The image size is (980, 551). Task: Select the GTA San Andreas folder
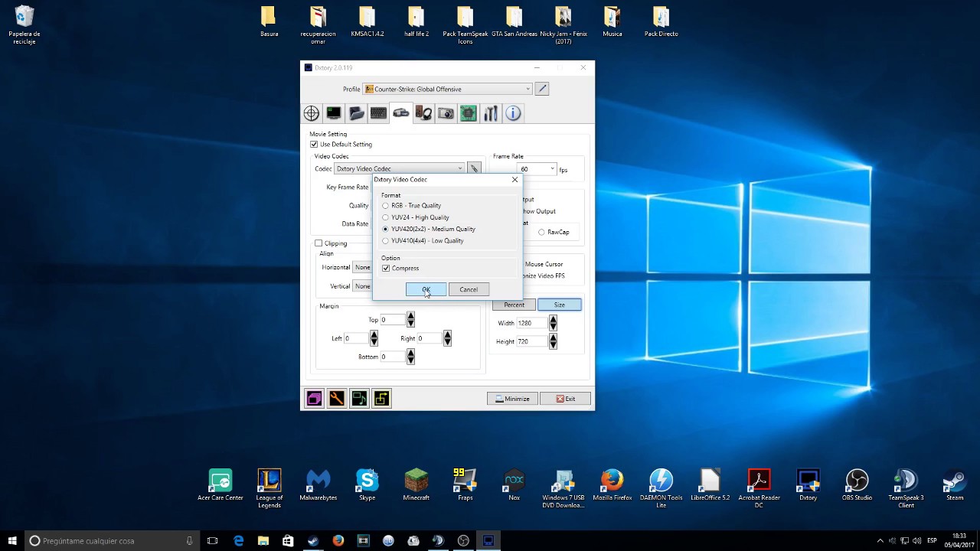tap(514, 22)
